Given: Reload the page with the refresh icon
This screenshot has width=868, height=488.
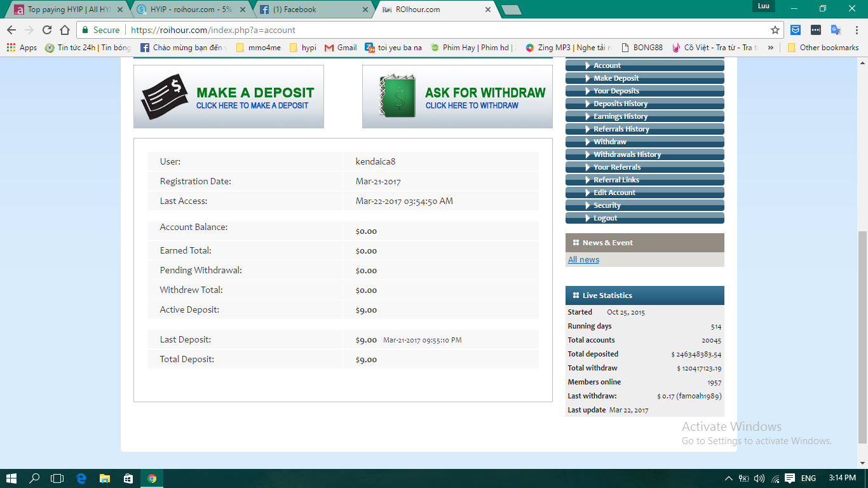Looking at the screenshot, I should (47, 30).
